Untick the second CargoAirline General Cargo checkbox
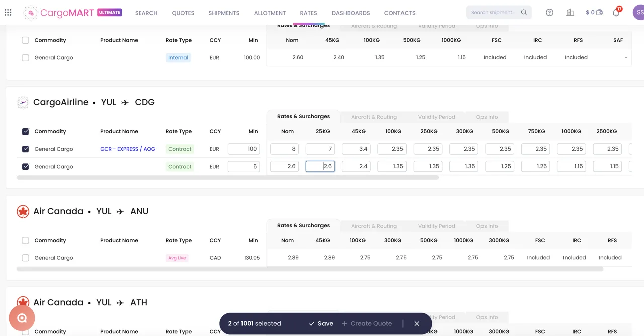 [x=25, y=167]
